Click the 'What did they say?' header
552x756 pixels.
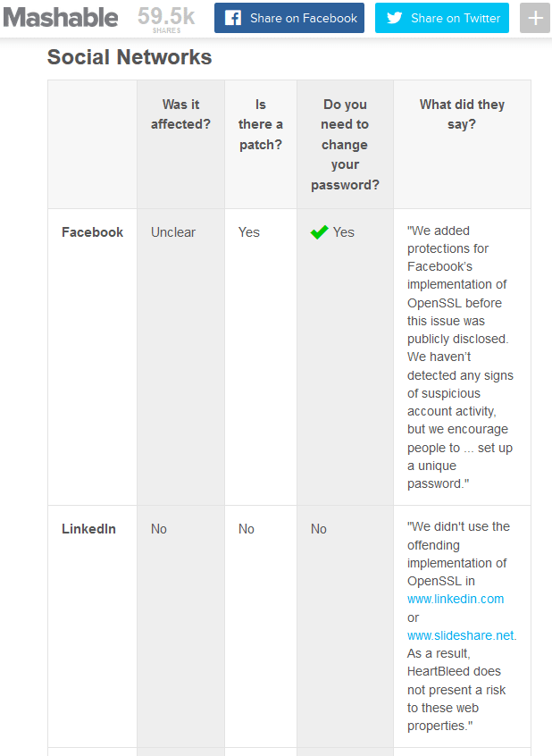click(x=462, y=114)
